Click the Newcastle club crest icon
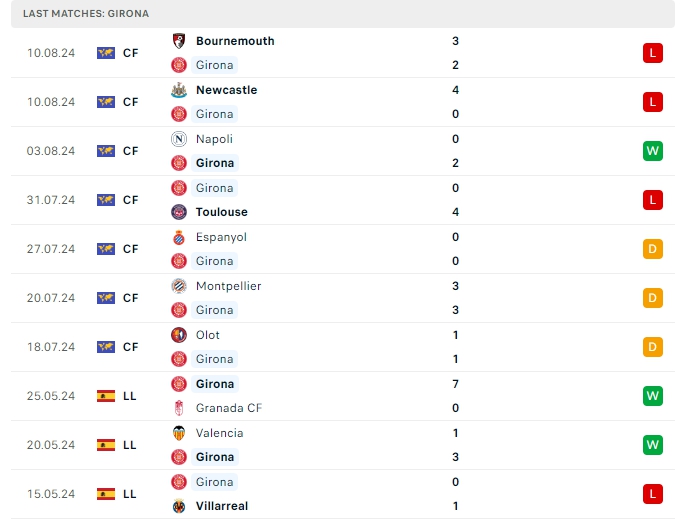This screenshot has width=687, height=521. coord(179,90)
